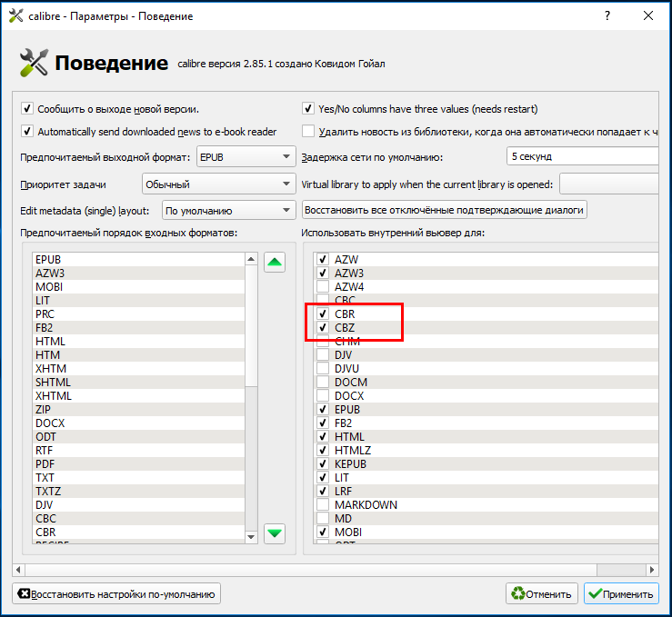Enable delete news from library checkbox
This screenshot has width=672, height=617.
pyautogui.click(x=308, y=131)
